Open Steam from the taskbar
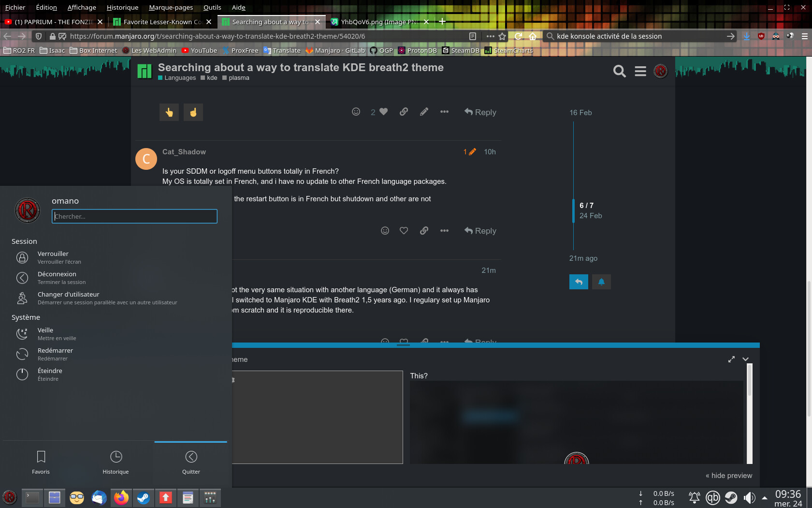The image size is (812, 508). point(144,497)
